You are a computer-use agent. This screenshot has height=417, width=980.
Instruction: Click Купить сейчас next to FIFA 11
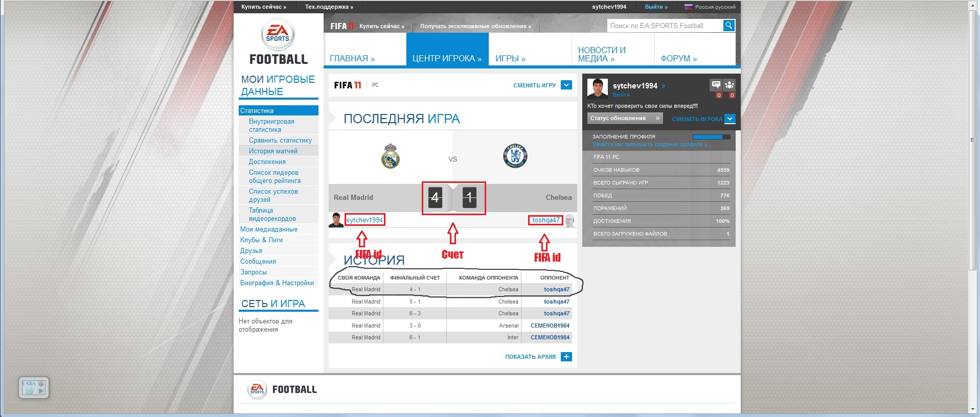381,26
